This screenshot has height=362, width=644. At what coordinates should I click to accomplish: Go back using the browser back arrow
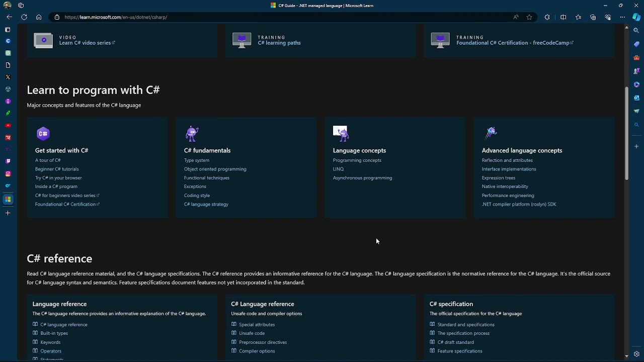tap(9, 17)
